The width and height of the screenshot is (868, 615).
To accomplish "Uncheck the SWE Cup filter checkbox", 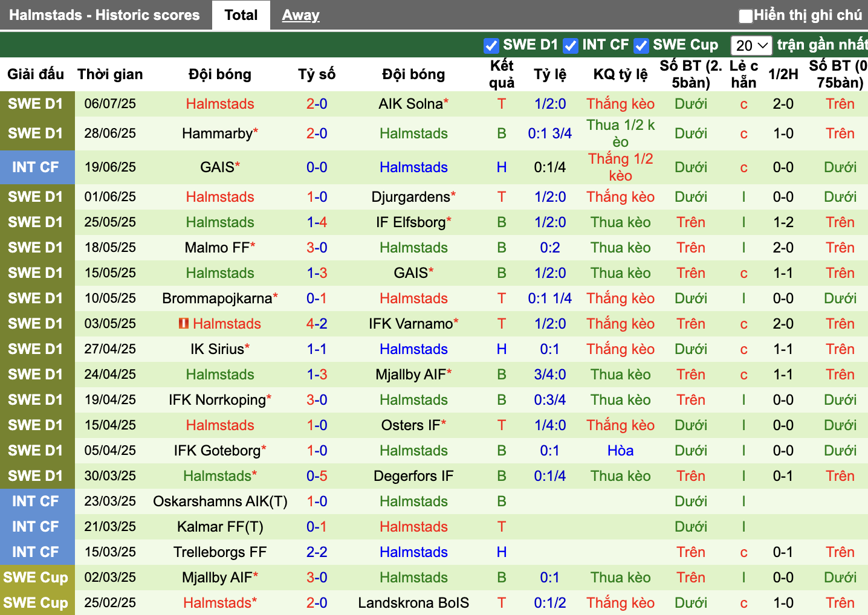I will click(x=641, y=45).
